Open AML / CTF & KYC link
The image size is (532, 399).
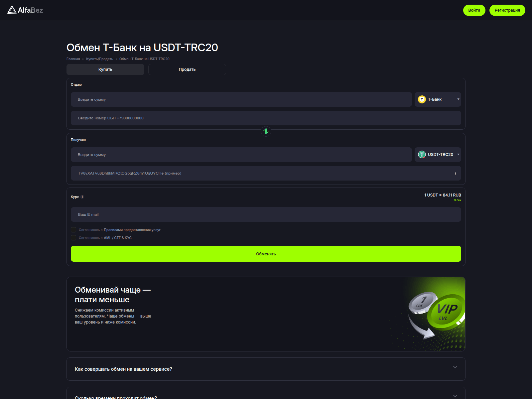(118, 238)
